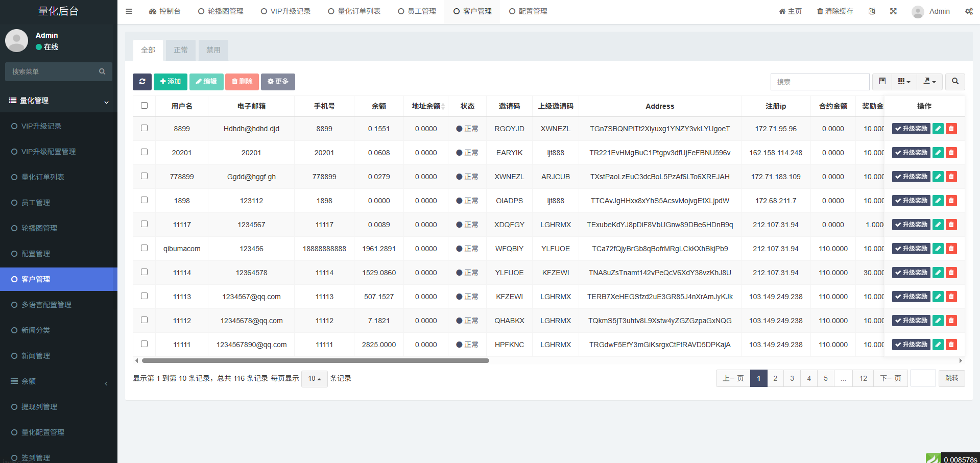
Task: Delete user 1898 with trash icon
Action: (951, 201)
